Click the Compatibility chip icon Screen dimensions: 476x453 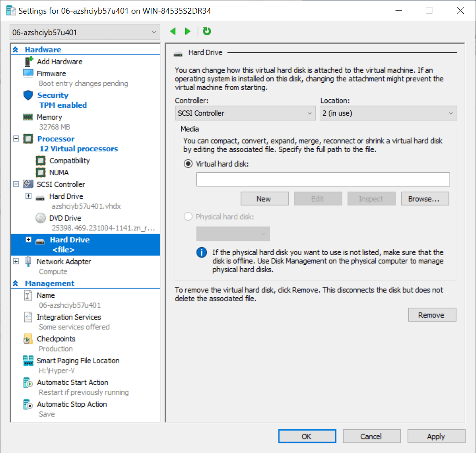pyautogui.click(x=40, y=161)
